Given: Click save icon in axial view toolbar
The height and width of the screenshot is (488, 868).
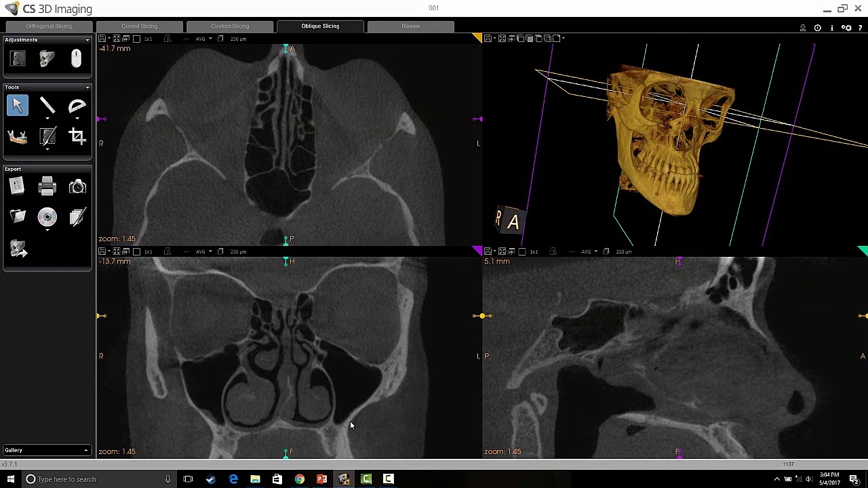Looking at the screenshot, I should click(x=102, y=39).
